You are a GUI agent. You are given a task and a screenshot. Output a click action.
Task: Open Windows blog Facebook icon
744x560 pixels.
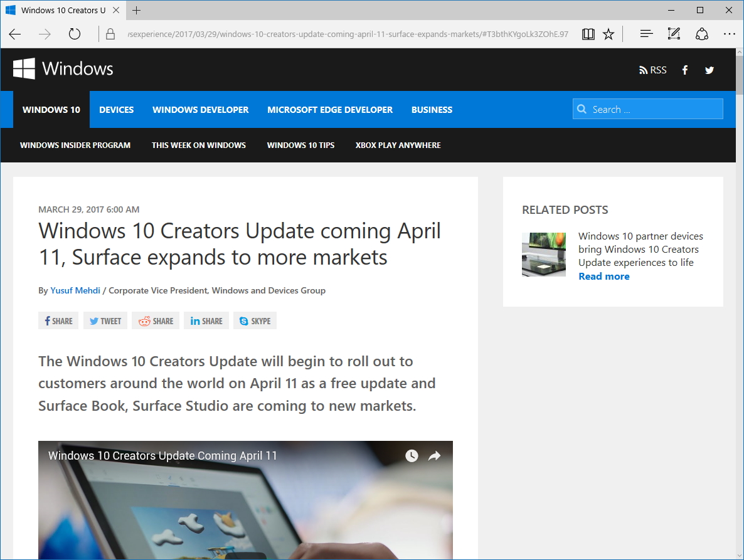[x=685, y=70]
